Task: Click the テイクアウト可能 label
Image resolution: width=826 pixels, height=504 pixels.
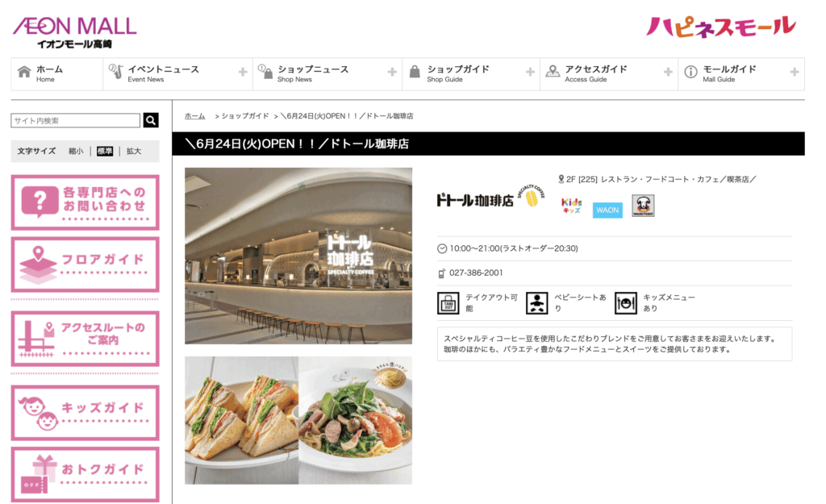Action: point(491,303)
